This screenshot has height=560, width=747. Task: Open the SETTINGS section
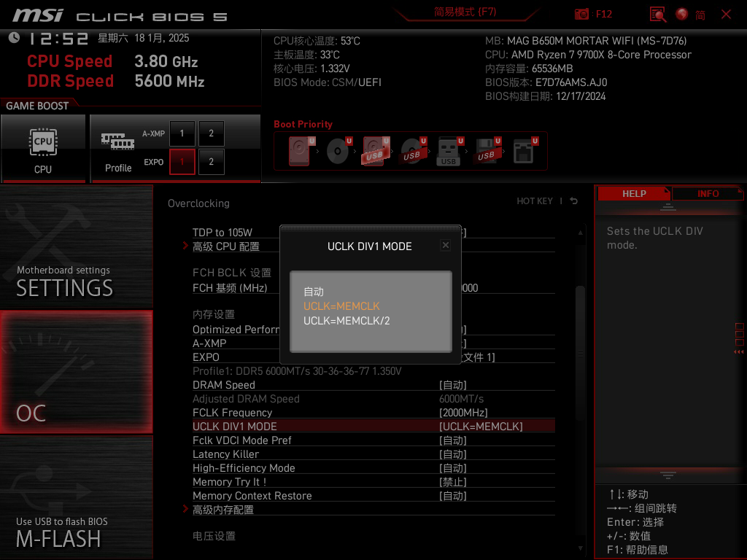76,246
